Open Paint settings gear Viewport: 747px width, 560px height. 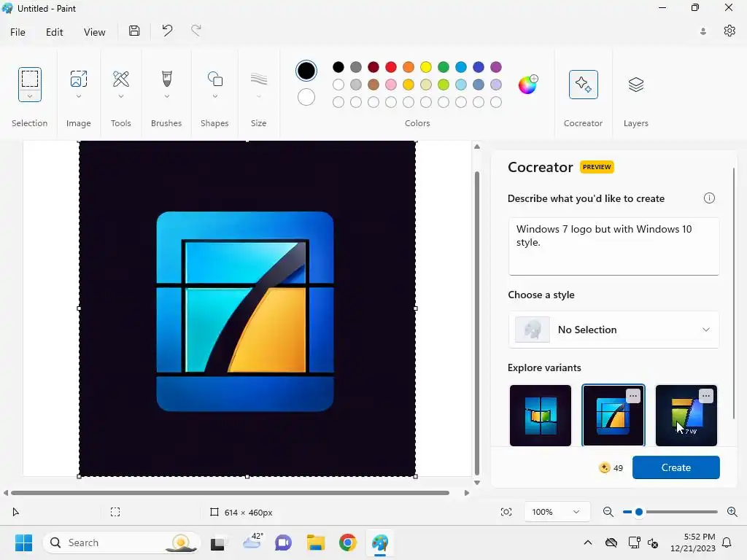[x=729, y=31]
